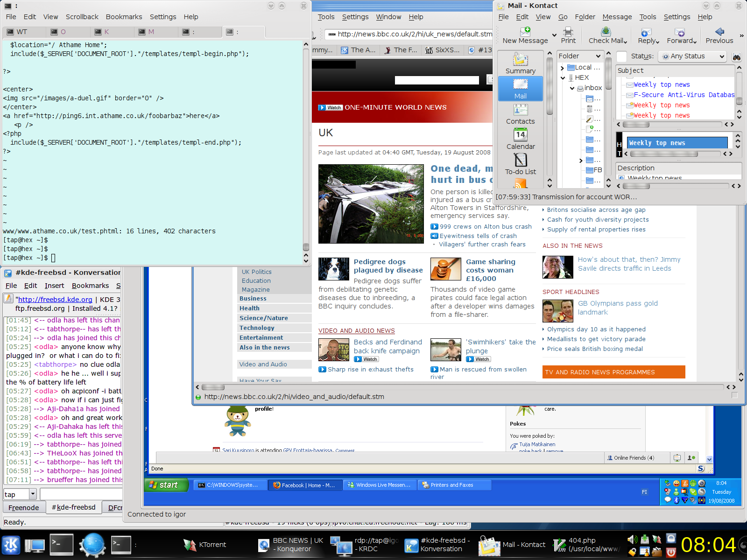Click Windows XP start button in remote desktop
The width and height of the screenshot is (747, 560).
click(166, 485)
